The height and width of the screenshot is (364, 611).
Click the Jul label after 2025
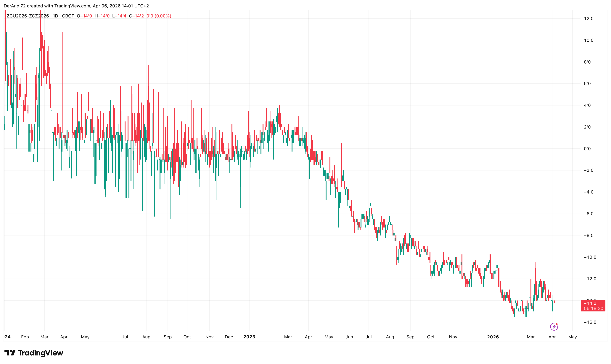(368, 337)
